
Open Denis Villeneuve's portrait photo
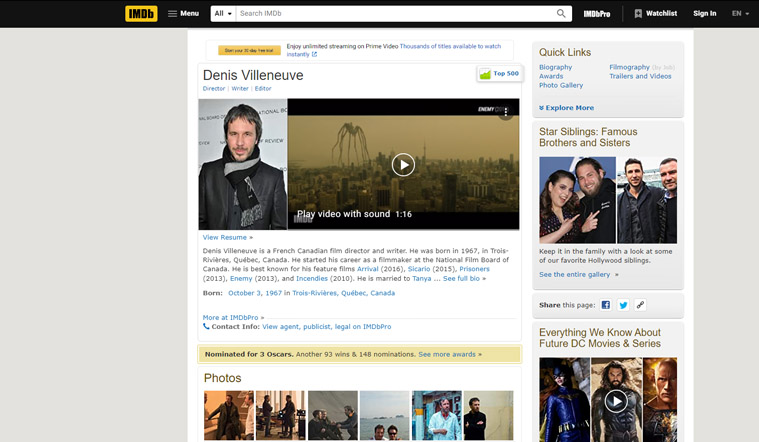point(242,165)
